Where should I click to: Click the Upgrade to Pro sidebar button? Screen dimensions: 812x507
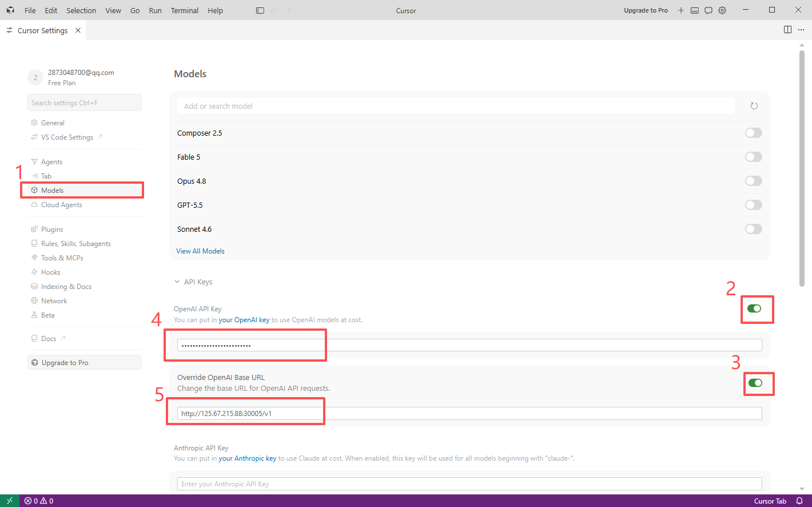click(85, 363)
